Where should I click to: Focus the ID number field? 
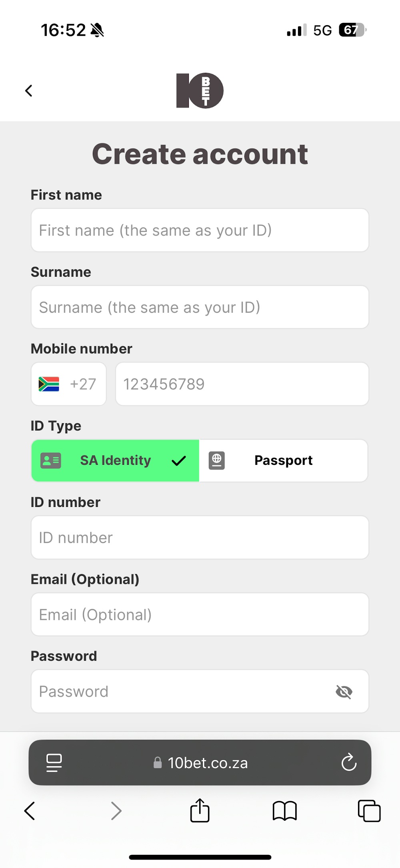(x=200, y=537)
